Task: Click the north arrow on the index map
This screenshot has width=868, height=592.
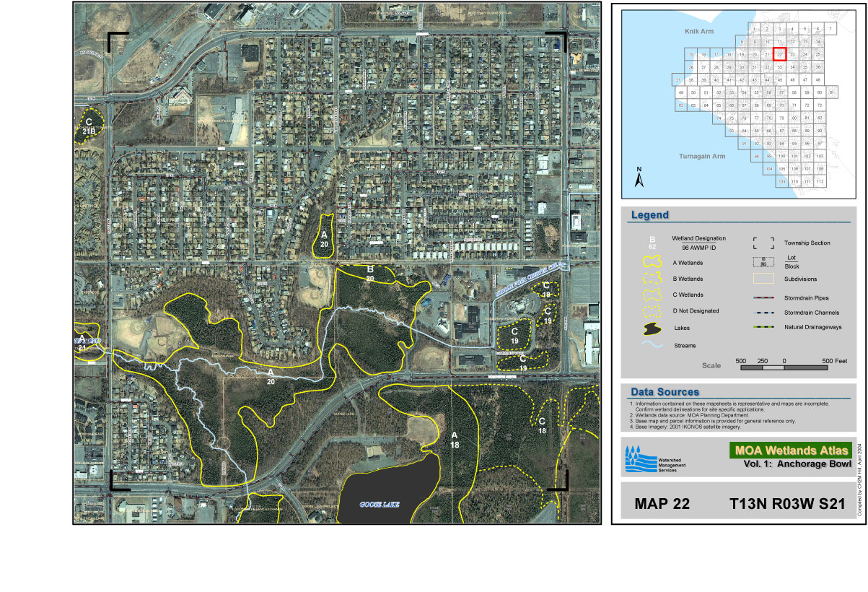Action: [x=639, y=178]
